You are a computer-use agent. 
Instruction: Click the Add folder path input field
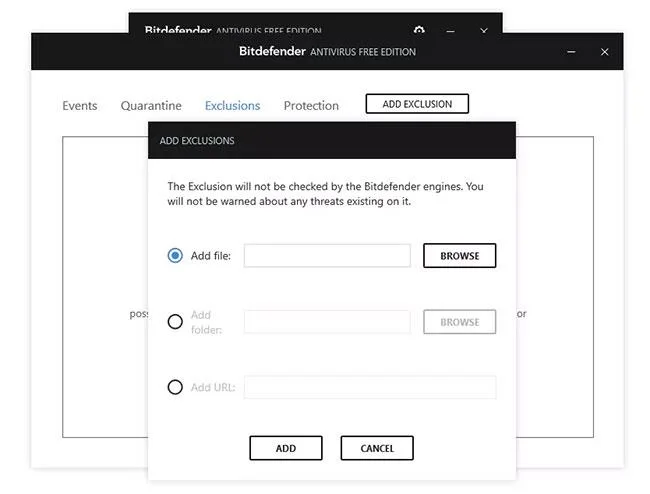click(x=327, y=322)
